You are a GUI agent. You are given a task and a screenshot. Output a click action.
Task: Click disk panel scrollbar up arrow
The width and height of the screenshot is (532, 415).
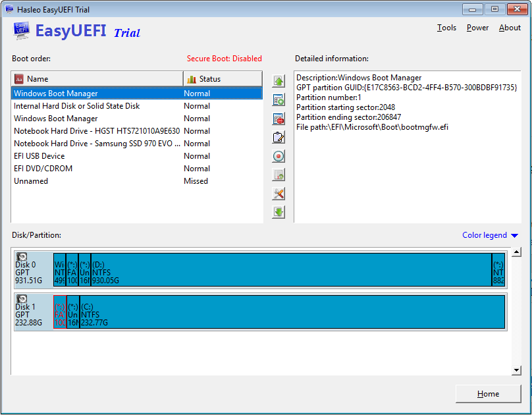point(516,252)
